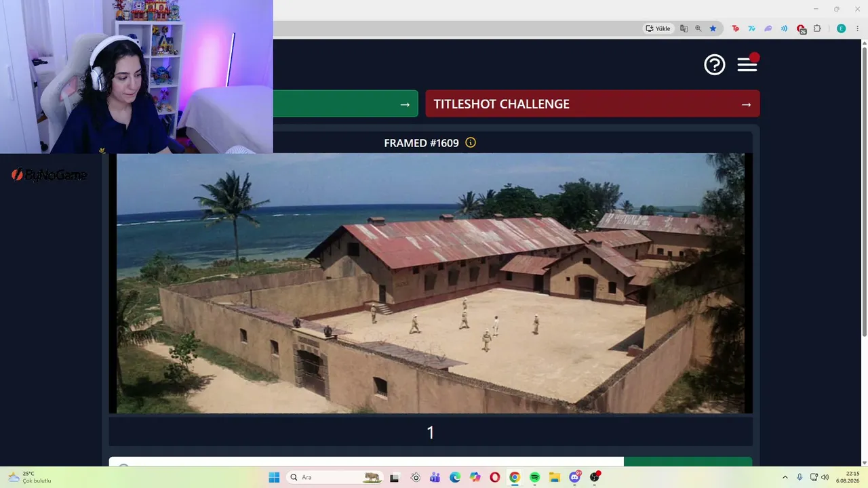Open the SteelSeries app on taskbar
This screenshot has width=868, height=488.
coord(415,477)
